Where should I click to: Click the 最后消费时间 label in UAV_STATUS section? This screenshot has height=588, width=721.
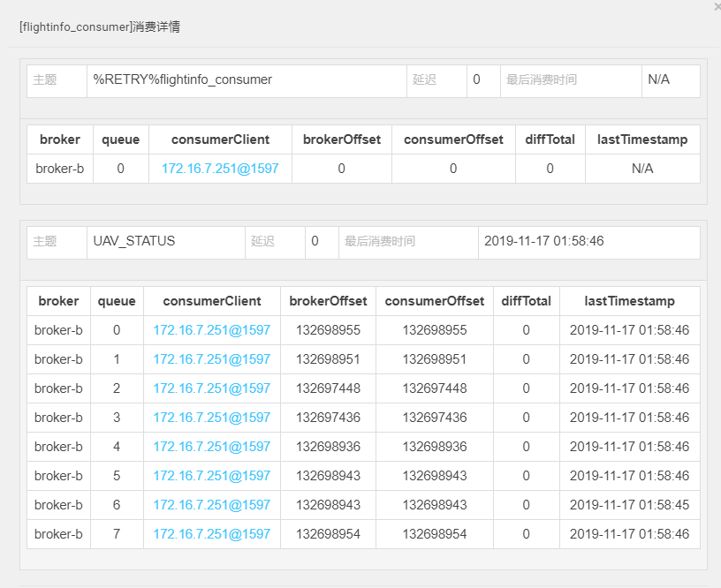pyautogui.click(x=380, y=241)
